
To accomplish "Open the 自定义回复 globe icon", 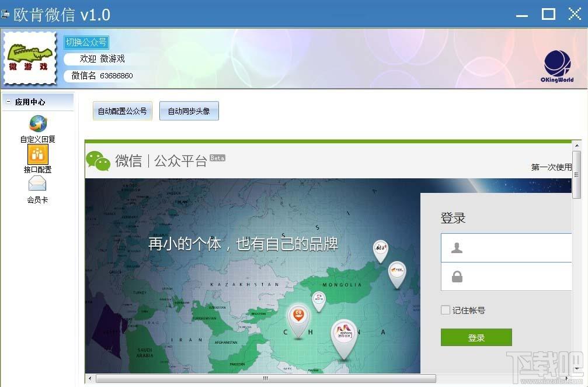I will 38,125.
